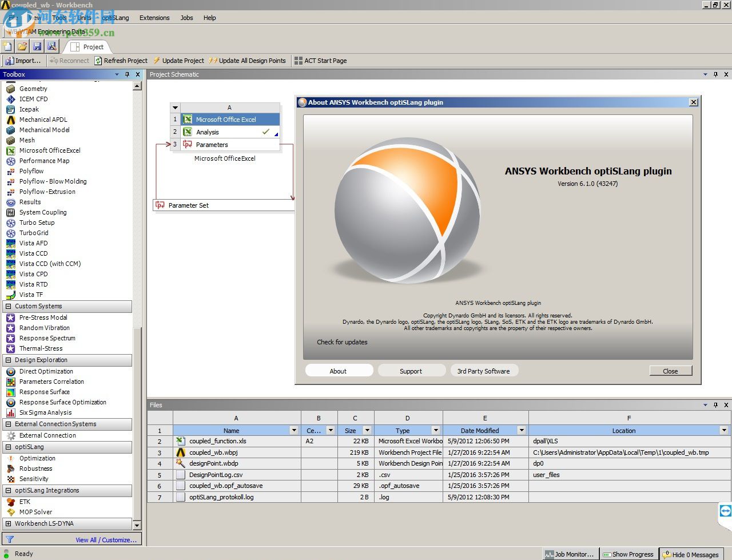Collapse the Custom Systems section

click(8, 306)
